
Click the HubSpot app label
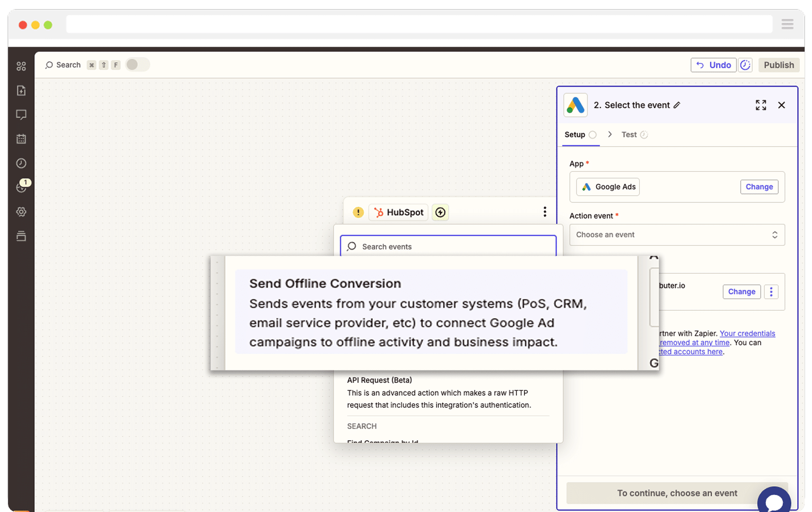[399, 212]
